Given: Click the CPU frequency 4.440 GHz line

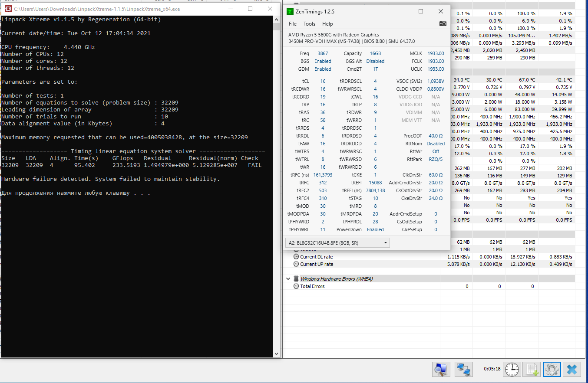Looking at the screenshot, I should [48, 47].
